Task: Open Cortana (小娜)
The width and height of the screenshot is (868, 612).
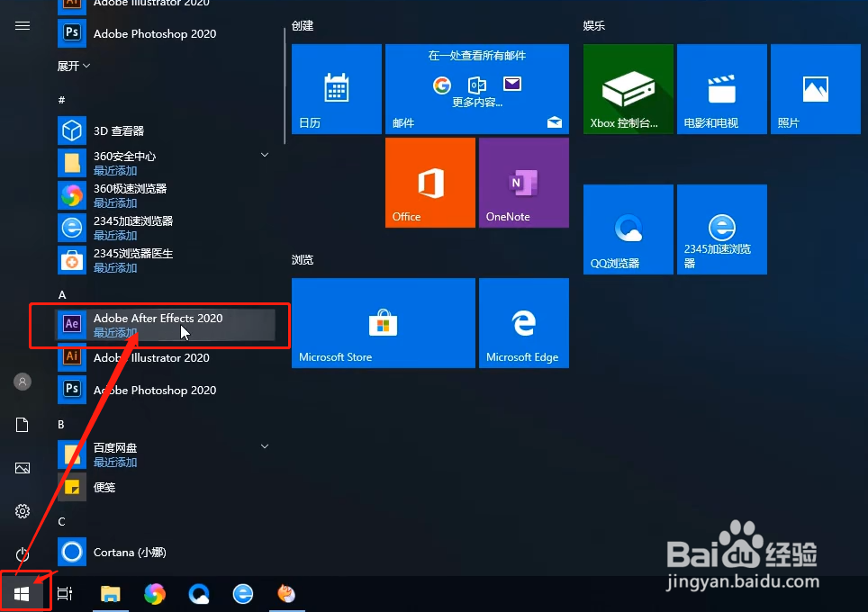Action: click(x=166, y=553)
